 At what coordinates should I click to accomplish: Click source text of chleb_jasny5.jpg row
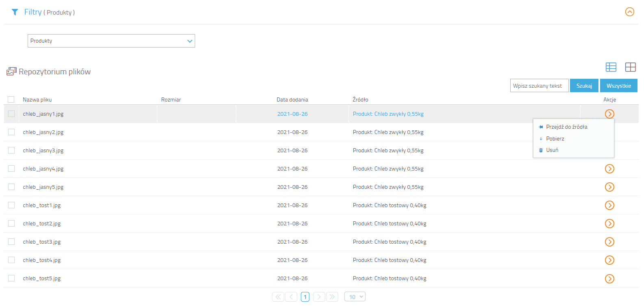coord(388,187)
